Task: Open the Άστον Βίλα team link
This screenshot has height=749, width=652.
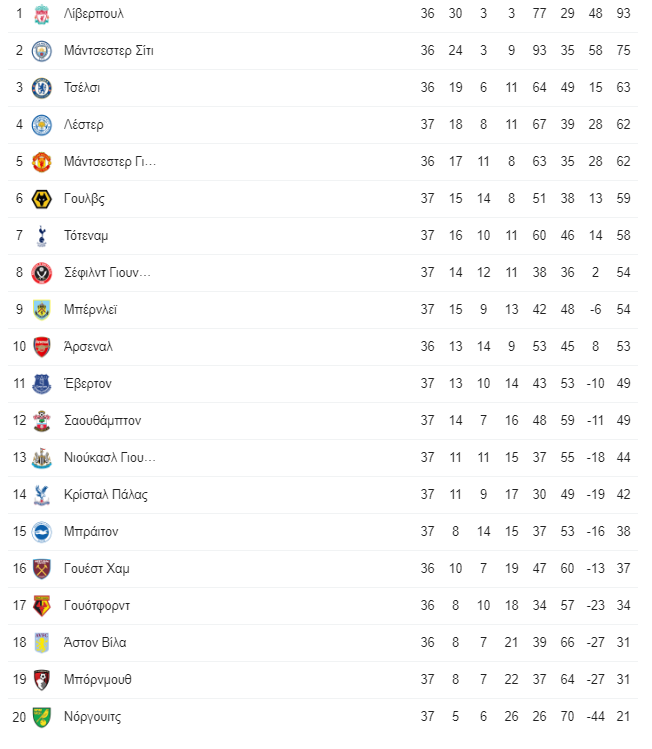Action: click(x=95, y=642)
